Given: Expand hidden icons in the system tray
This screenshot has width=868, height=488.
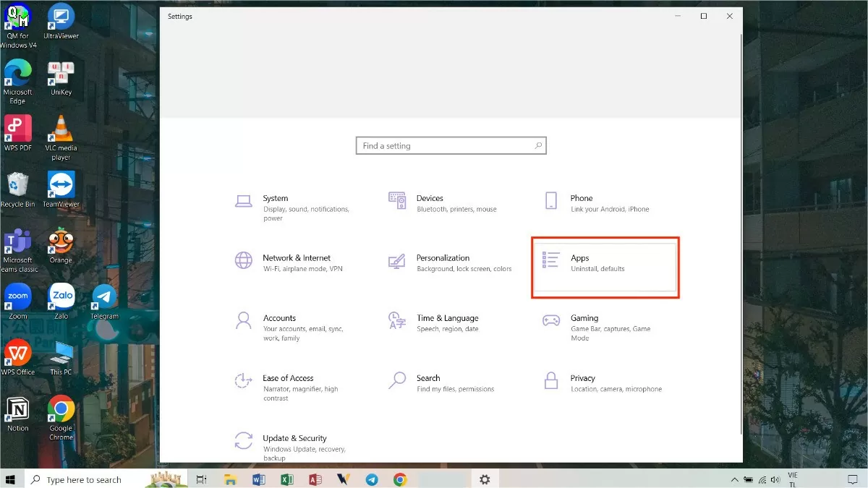Looking at the screenshot, I should (734, 479).
